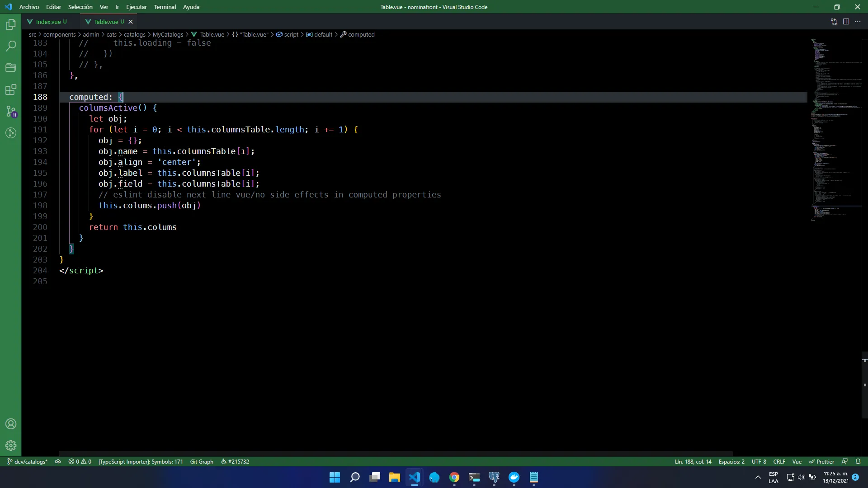The width and height of the screenshot is (868, 488).
Task: Open Accounts icon in activity bar
Action: 11,424
